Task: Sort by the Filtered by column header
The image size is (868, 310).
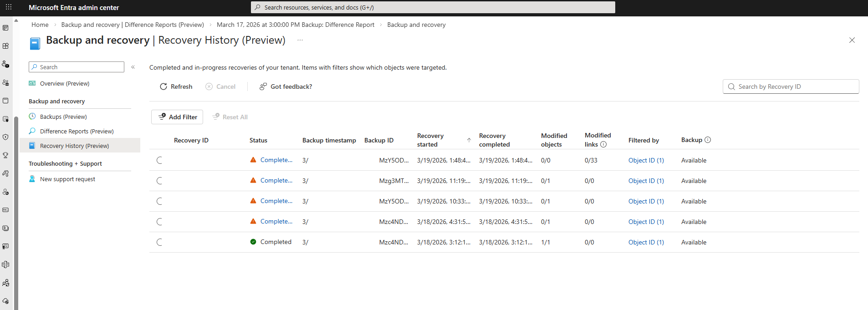Action: point(644,140)
